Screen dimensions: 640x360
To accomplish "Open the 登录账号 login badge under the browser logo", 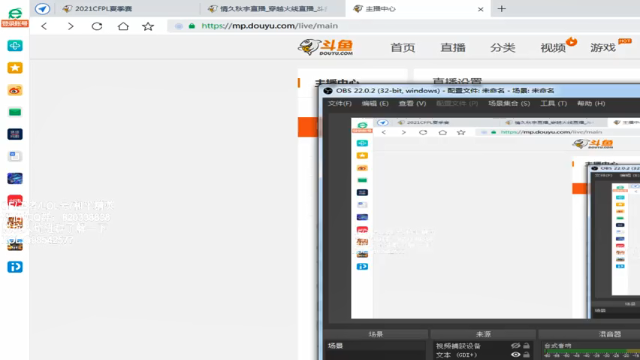I will click(x=15, y=24).
